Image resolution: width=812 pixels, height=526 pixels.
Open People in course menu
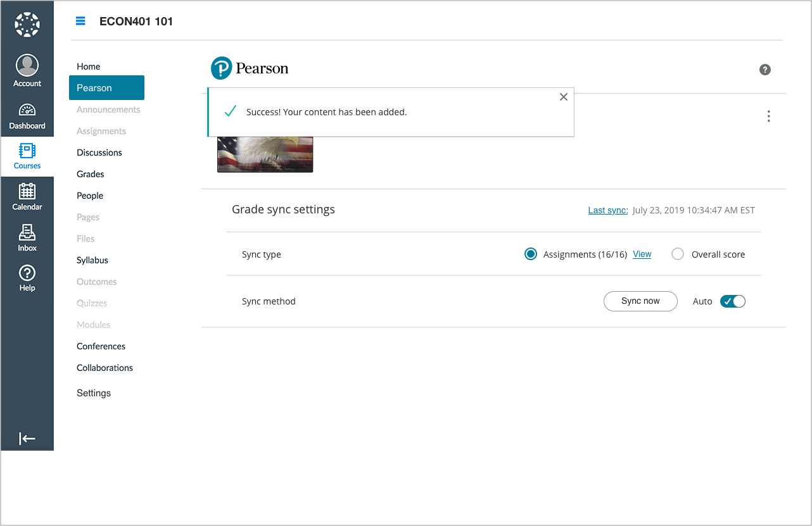90,196
